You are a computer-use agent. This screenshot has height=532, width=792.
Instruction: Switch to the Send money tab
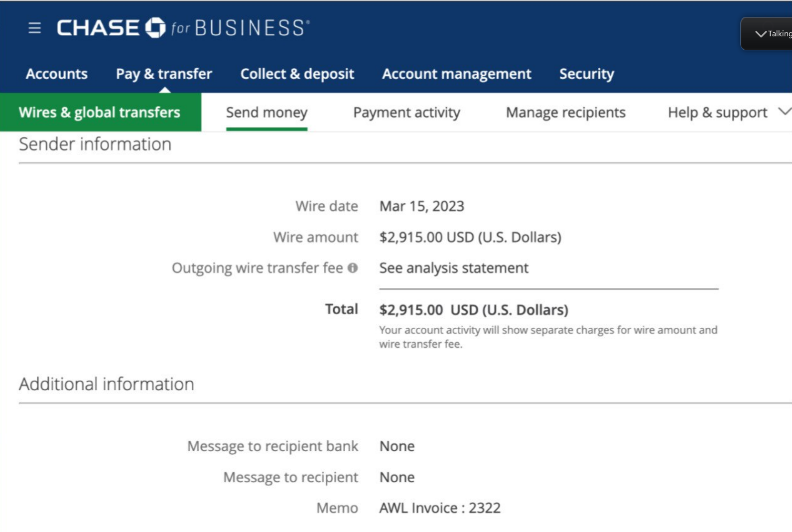266,113
